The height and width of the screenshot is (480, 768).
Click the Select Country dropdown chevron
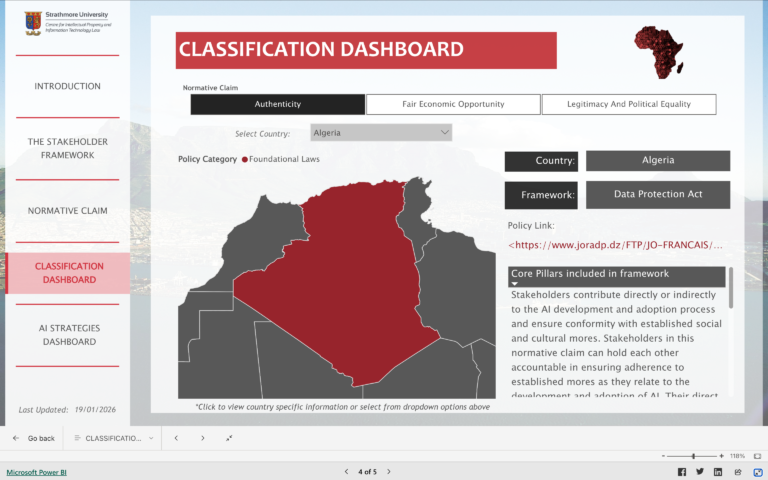(x=444, y=133)
